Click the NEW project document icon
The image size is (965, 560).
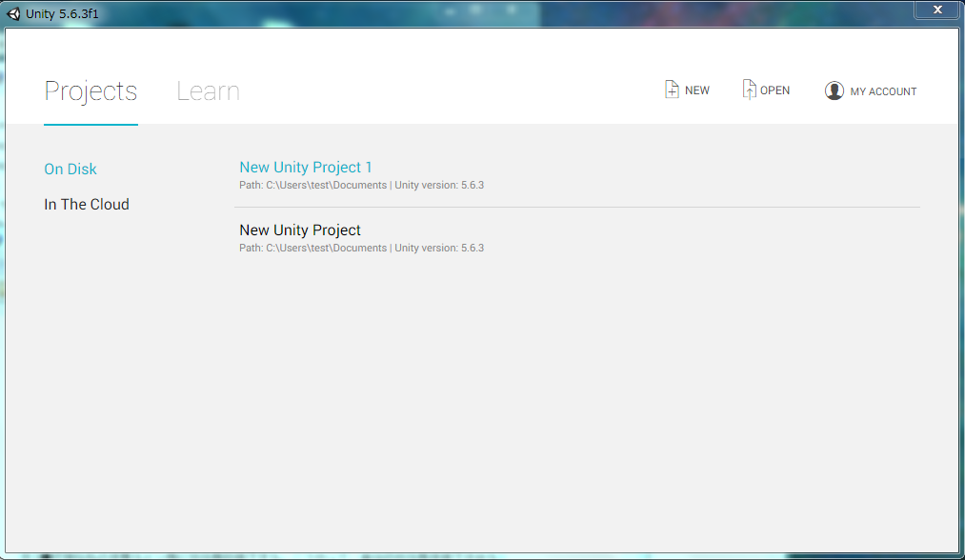point(672,90)
